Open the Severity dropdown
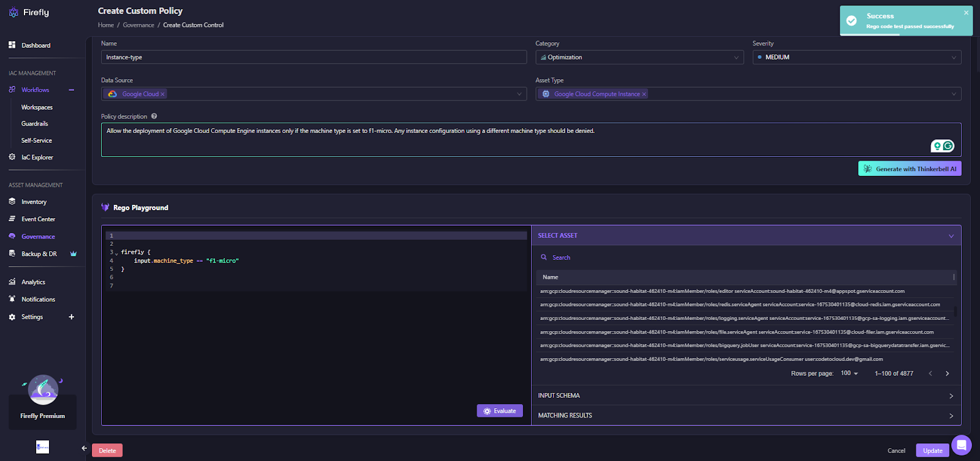 tap(857, 57)
